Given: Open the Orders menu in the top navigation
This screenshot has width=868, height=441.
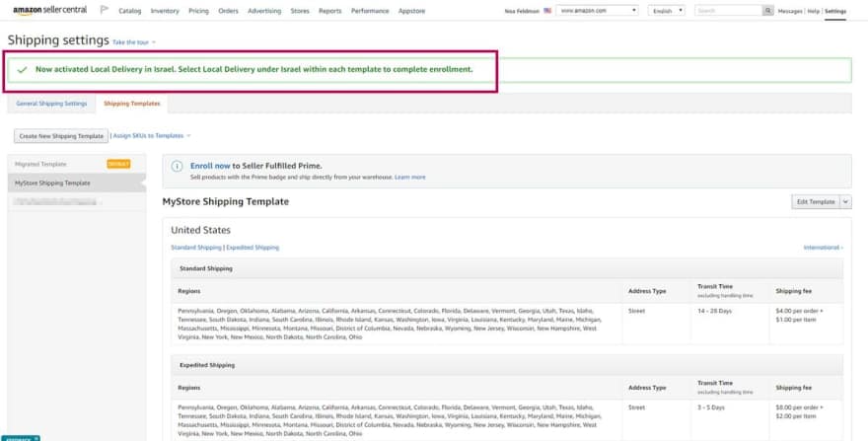Looking at the screenshot, I should point(228,11).
